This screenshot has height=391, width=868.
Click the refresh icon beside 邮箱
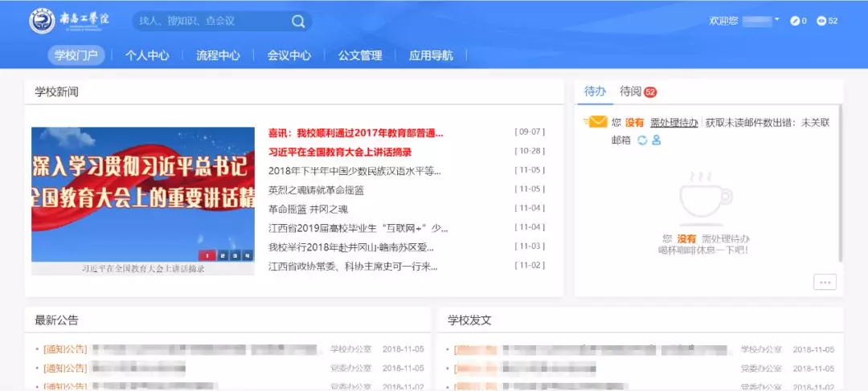(x=642, y=141)
